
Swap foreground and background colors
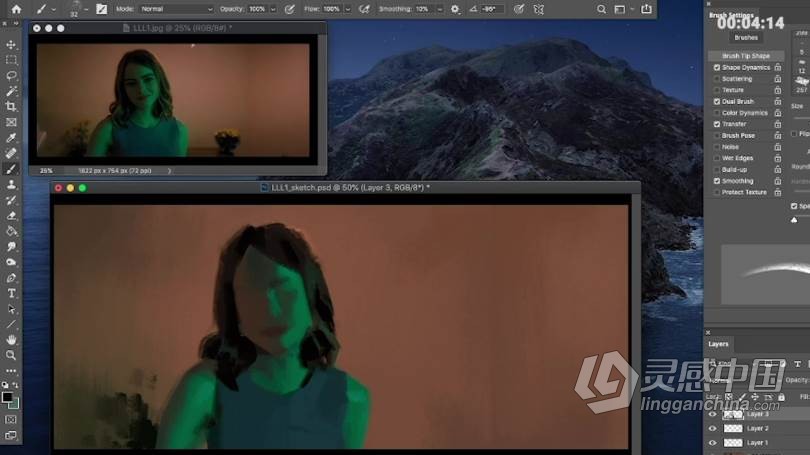pyautogui.click(x=15, y=385)
